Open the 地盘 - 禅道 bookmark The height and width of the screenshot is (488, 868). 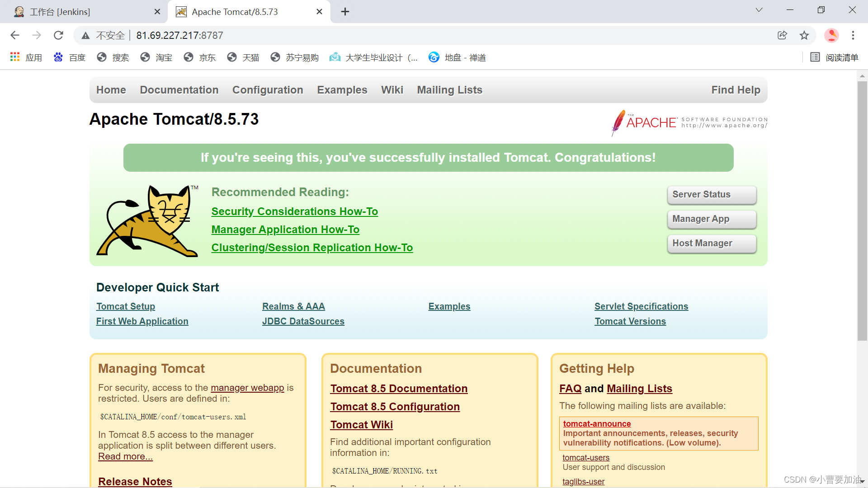tap(457, 57)
